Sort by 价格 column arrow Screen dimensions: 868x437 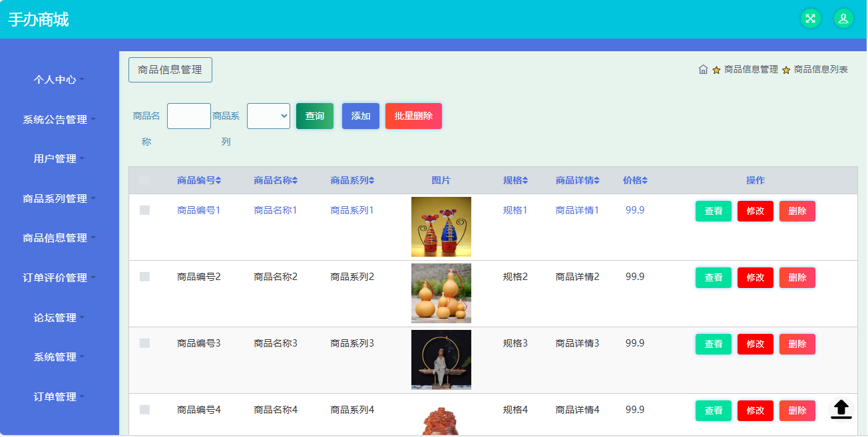pos(644,180)
